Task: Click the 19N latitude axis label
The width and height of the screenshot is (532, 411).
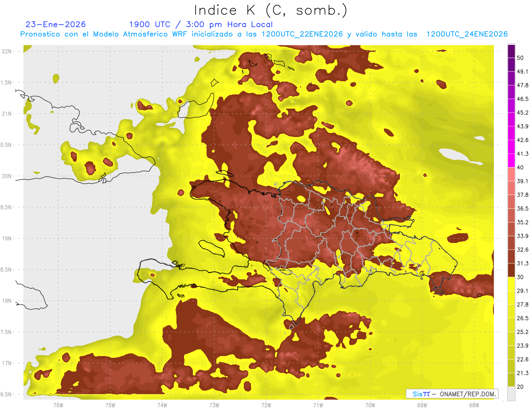Action: [6, 239]
